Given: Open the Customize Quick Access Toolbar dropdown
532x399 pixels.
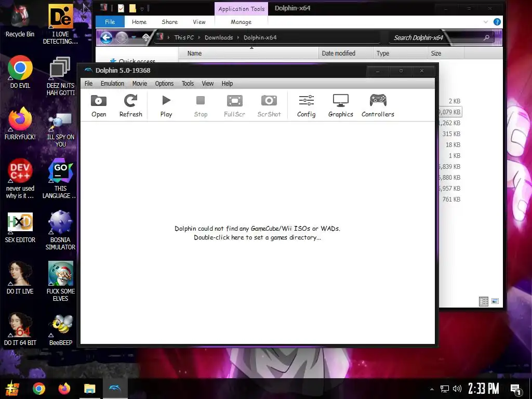Looking at the screenshot, I should (x=142, y=8).
